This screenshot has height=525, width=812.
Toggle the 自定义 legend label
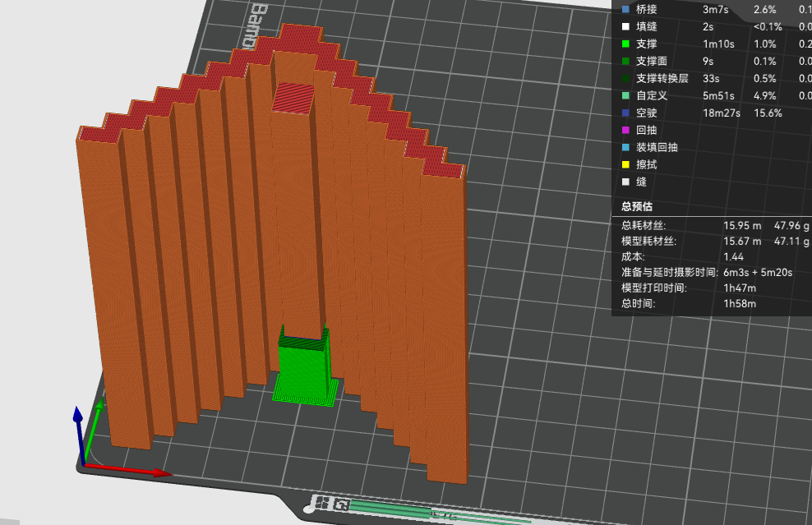[652, 95]
